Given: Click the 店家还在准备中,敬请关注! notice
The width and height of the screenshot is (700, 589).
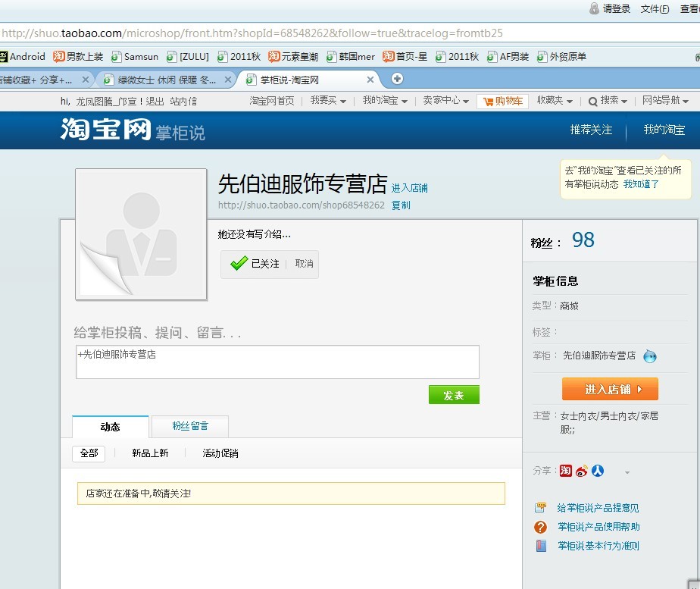Looking at the screenshot, I should [291, 493].
